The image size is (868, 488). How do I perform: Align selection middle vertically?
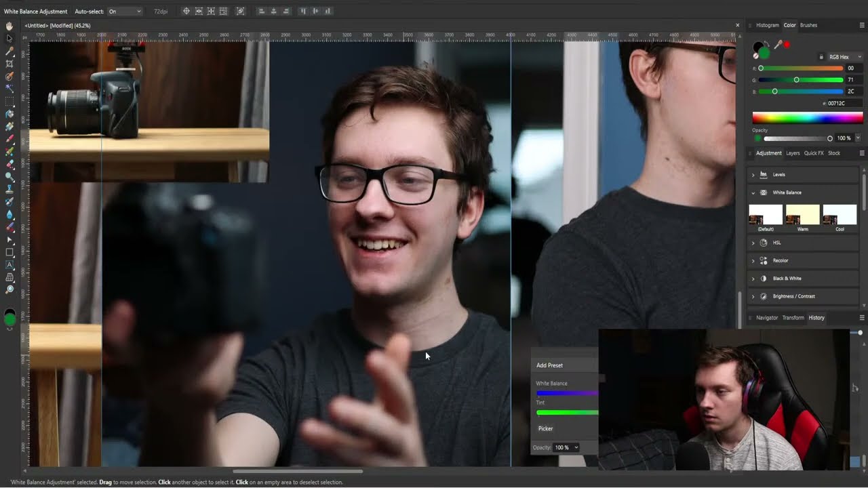pos(315,11)
